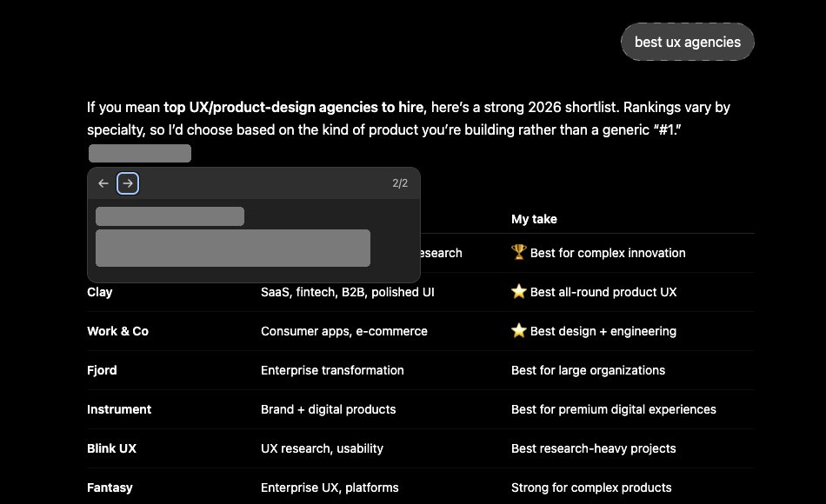The height and width of the screenshot is (504, 826).
Task: Select "Brand + digital products" cell
Action: (328, 409)
